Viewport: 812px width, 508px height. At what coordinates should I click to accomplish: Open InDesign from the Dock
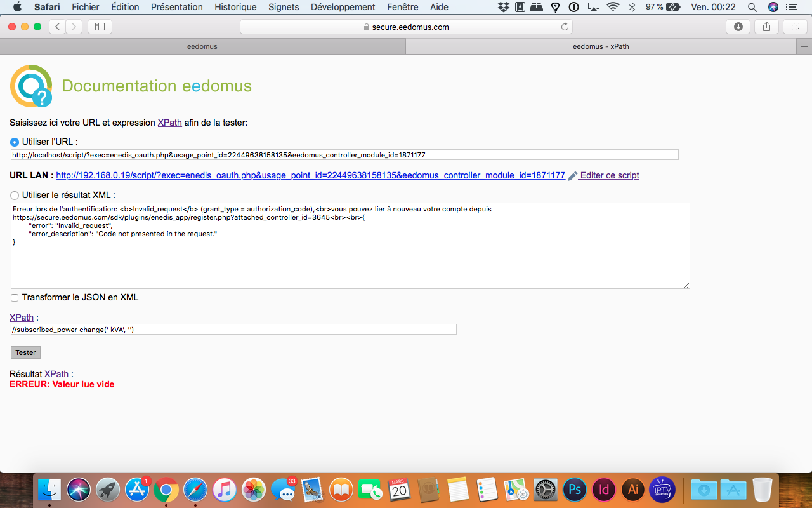(x=605, y=490)
